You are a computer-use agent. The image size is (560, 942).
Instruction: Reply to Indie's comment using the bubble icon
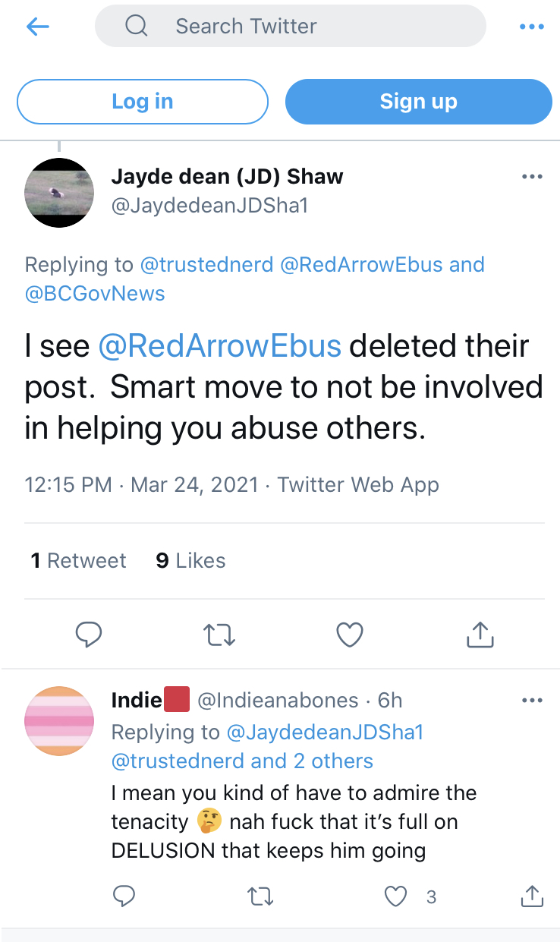coord(124,896)
